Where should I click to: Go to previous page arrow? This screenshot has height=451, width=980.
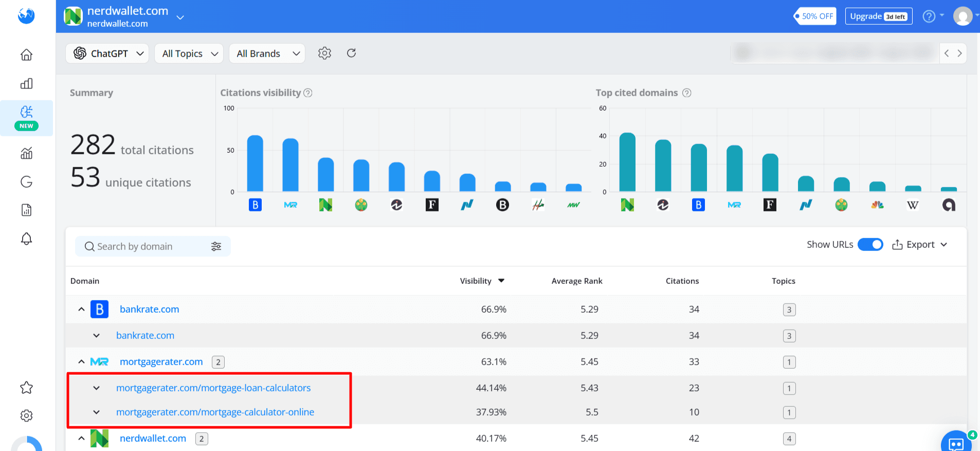947,53
